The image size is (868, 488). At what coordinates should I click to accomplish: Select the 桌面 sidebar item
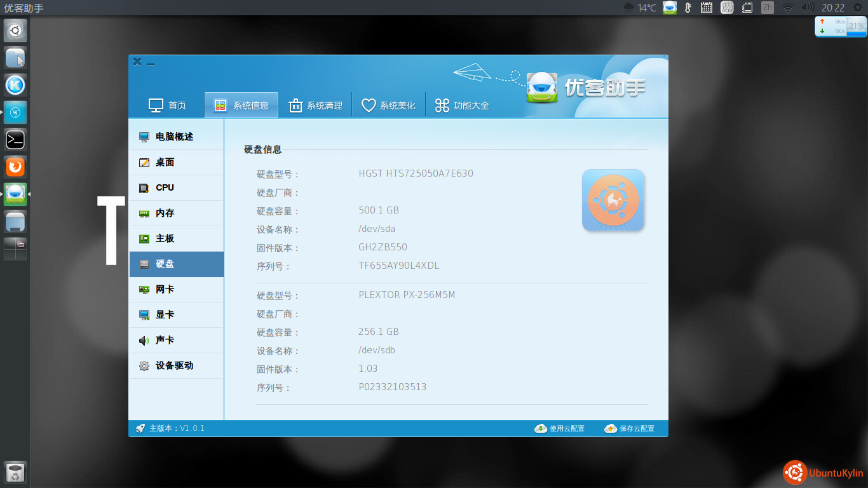pyautogui.click(x=165, y=162)
